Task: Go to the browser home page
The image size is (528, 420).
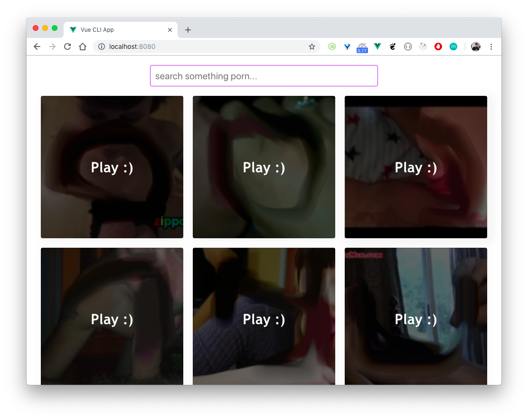Action: 83,47
